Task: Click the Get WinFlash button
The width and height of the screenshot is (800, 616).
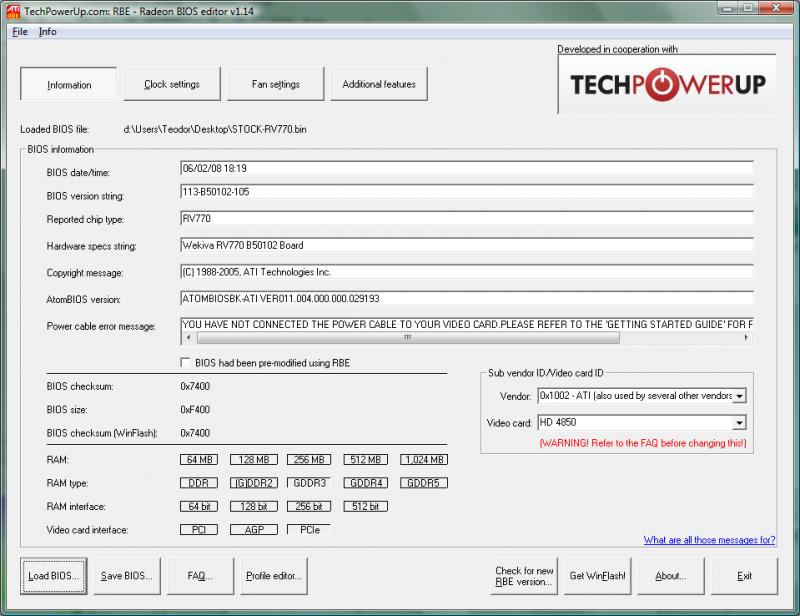Action: pyautogui.click(x=597, y=576)
